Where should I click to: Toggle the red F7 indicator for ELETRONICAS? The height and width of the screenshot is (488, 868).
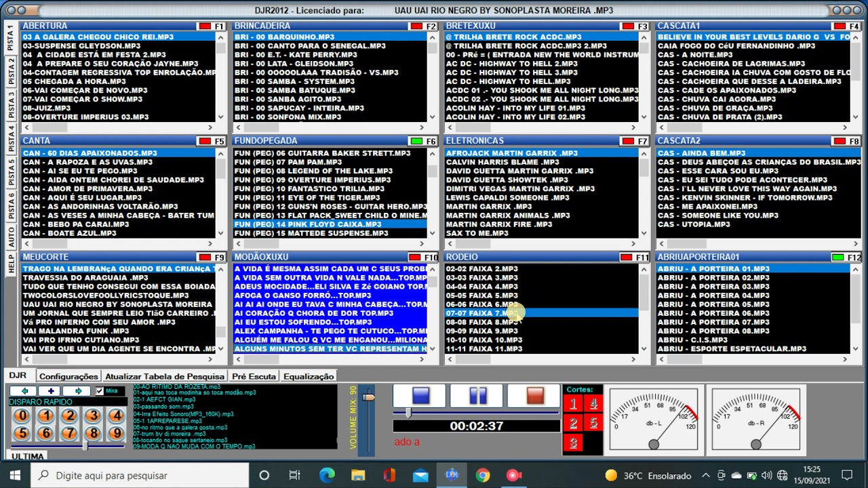tap(627, 142)
